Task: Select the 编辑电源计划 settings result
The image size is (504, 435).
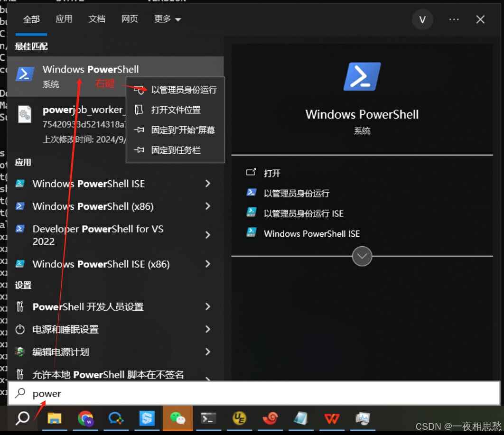Action: [x=115, y=352]
